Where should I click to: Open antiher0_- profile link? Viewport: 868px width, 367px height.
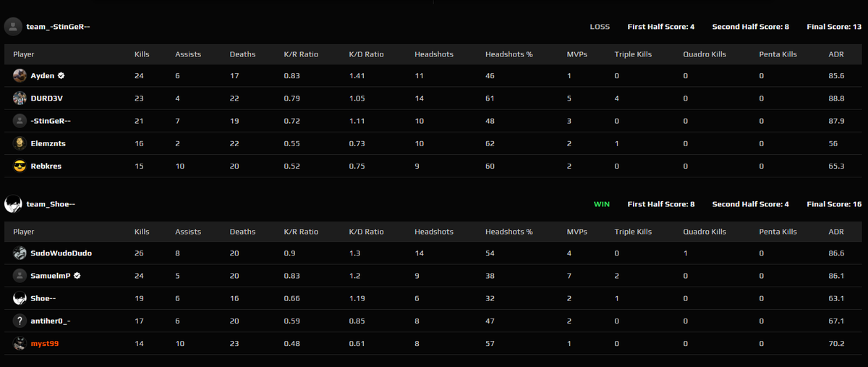click(51, 321)
